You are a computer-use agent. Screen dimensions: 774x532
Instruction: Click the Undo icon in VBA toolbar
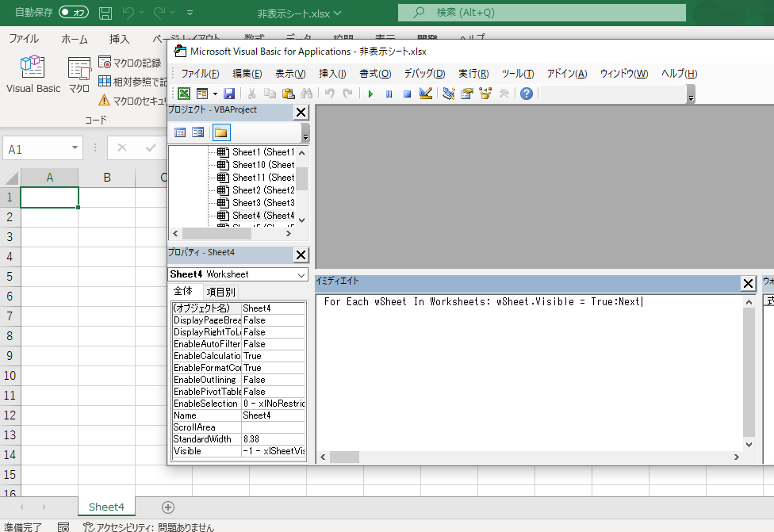330,94
